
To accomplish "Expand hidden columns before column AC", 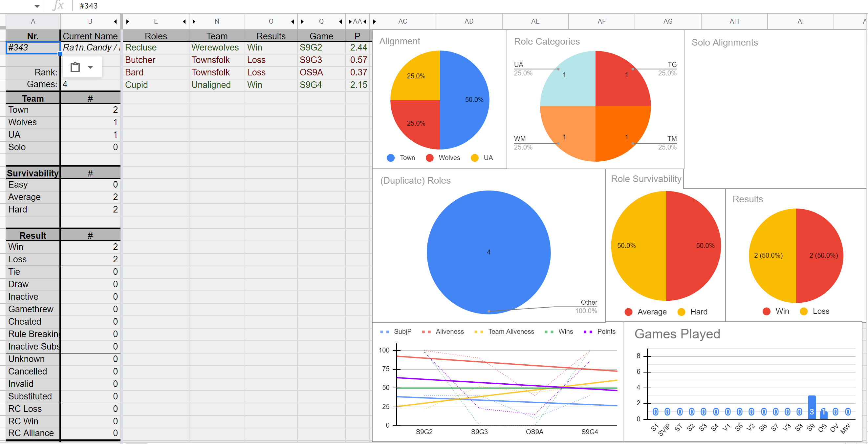I will (374, 22).
